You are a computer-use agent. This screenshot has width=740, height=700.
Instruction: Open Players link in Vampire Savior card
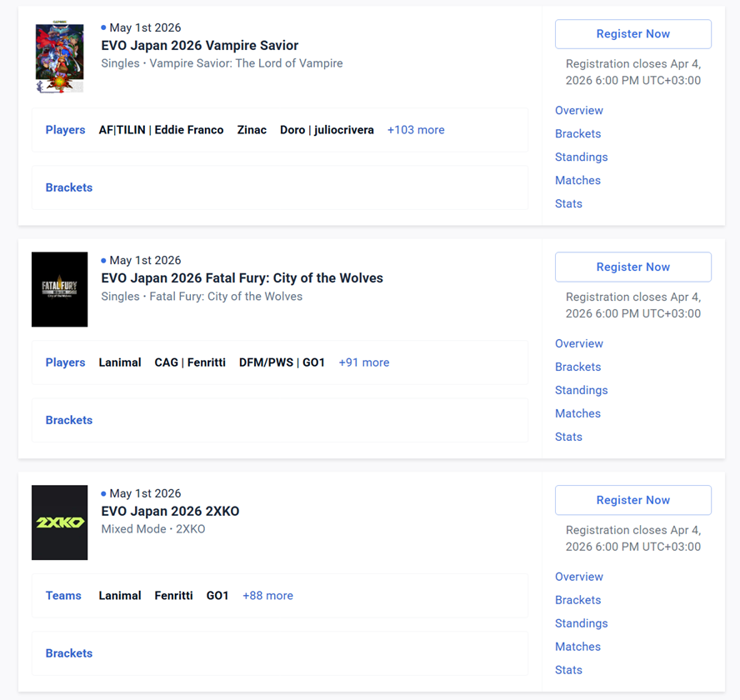65,130
